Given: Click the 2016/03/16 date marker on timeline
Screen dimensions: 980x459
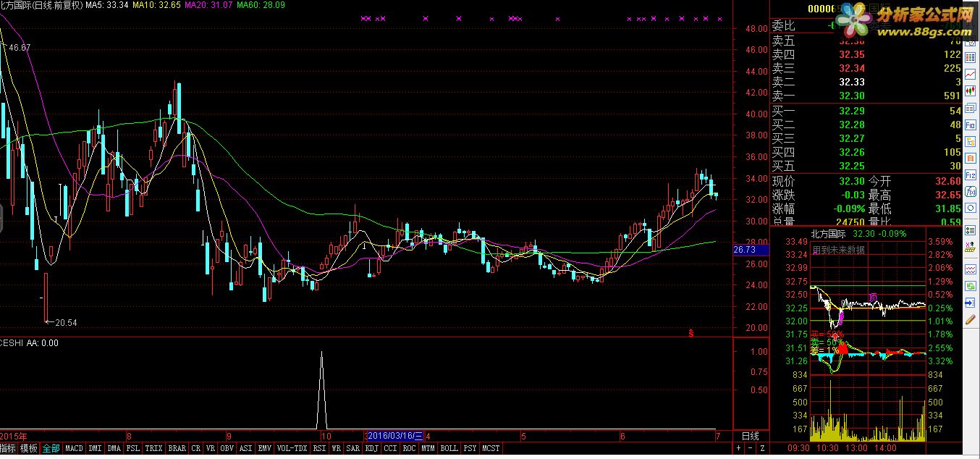Looking at the screenshot, I should pos(395,436).
